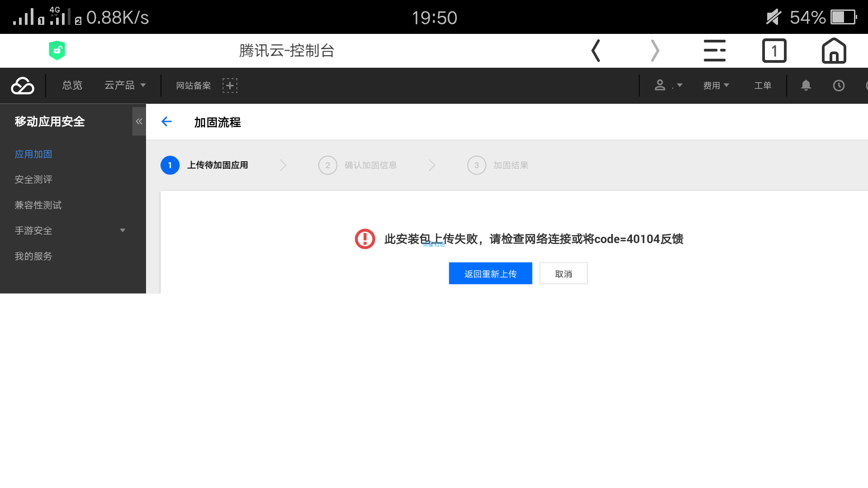
Task: Open 总览 in the top navigation
Action: click(x=72, y=85)
